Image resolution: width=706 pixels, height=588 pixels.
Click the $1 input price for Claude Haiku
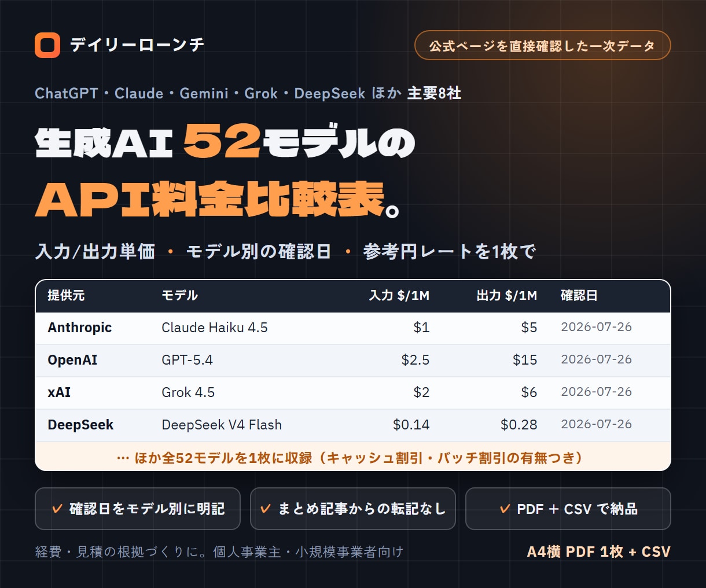[x=421, y=328]
